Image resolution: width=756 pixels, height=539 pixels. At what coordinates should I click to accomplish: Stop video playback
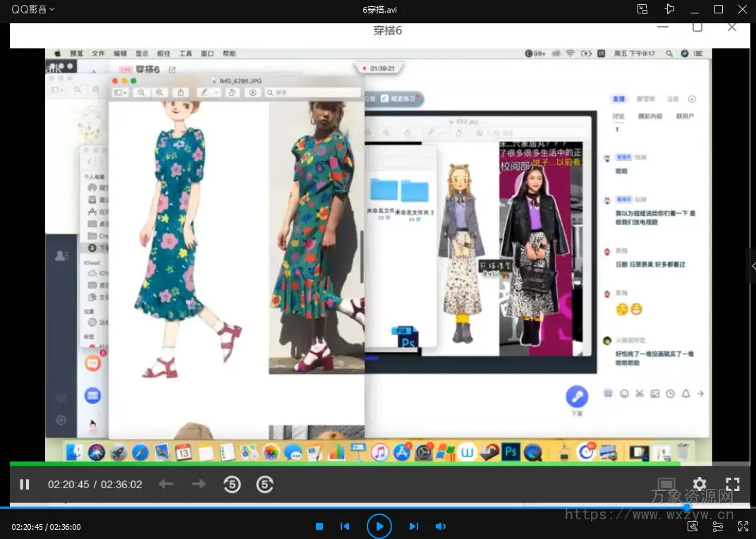(319, 526)
